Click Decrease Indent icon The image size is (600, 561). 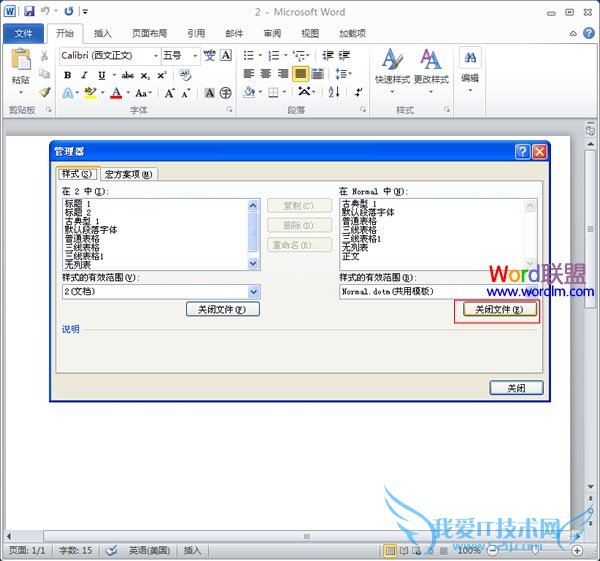(328, 55)
